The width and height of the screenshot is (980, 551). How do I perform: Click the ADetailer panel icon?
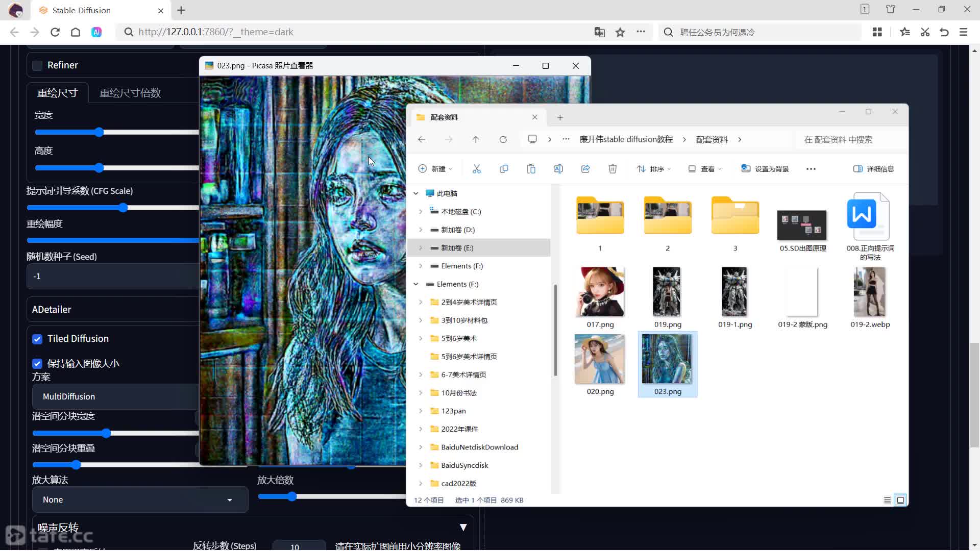click(x=52, y=309)
